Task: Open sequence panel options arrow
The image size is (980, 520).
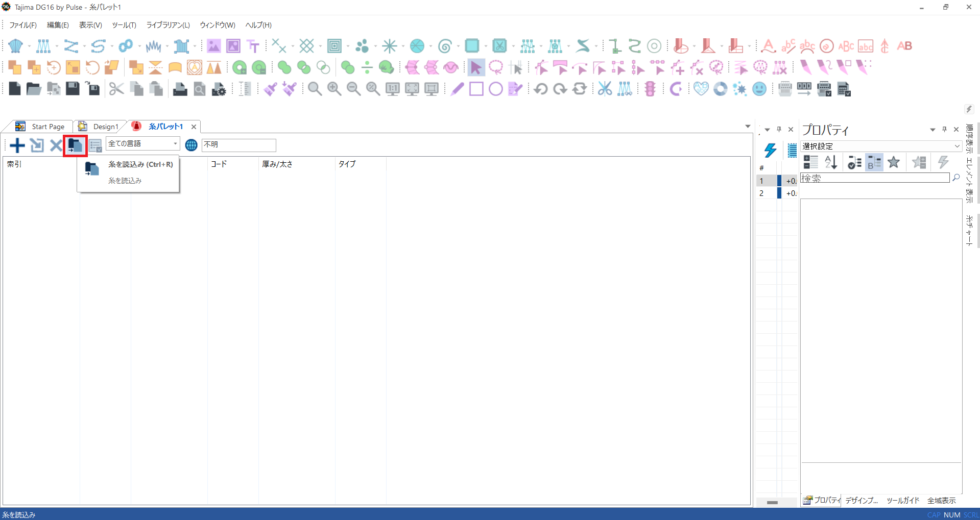Action: coord(767,130)
